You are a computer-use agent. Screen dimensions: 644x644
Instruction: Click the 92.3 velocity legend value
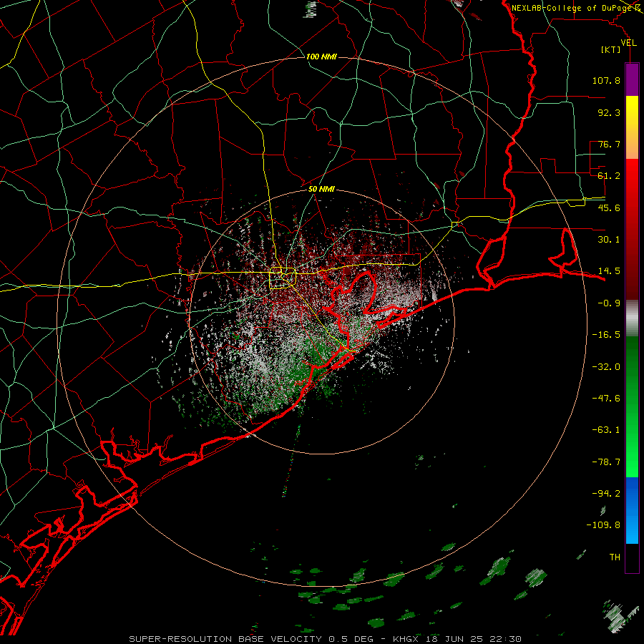[x=609, y=112]
